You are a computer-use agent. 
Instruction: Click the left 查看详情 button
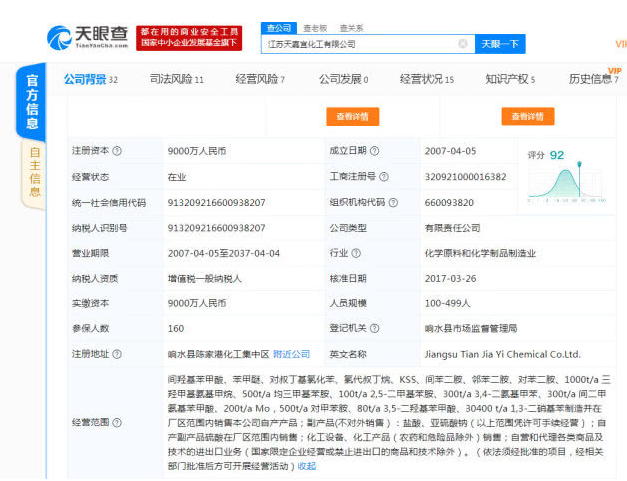(353, 116)
